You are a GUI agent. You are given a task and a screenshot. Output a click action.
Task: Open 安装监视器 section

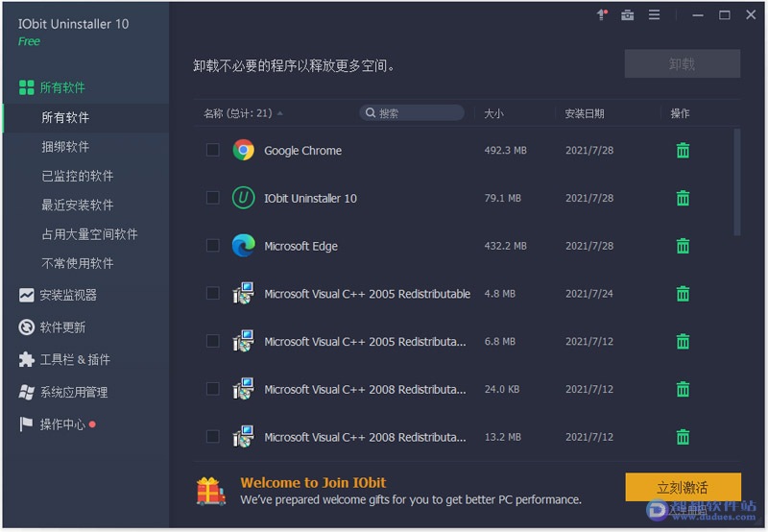coord(58,295)
